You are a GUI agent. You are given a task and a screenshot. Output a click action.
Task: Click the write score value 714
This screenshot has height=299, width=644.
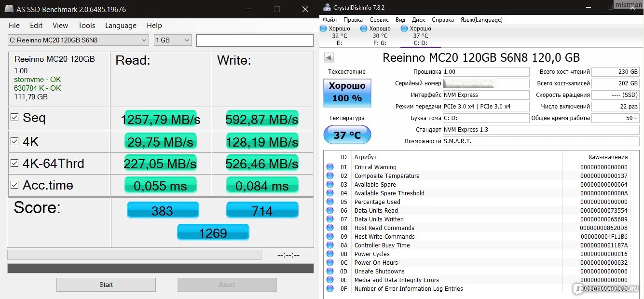(262, 211)
